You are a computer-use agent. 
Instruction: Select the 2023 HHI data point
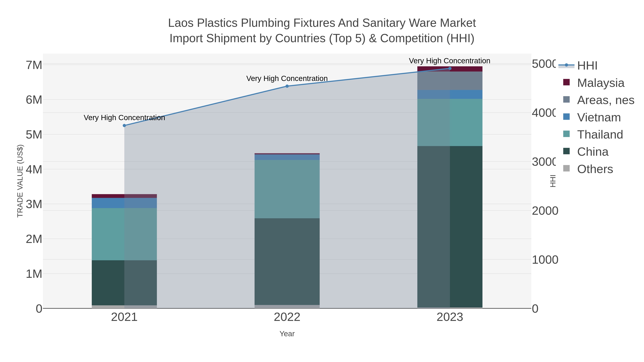coord(450,68)
